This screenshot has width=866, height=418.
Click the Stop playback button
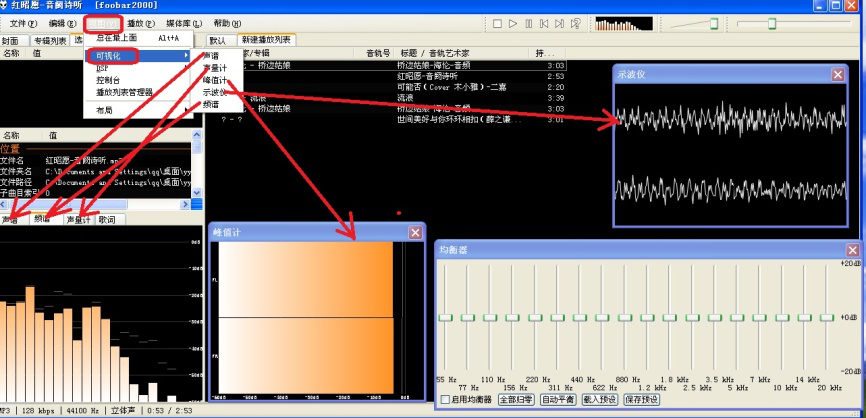click(498, 22)
